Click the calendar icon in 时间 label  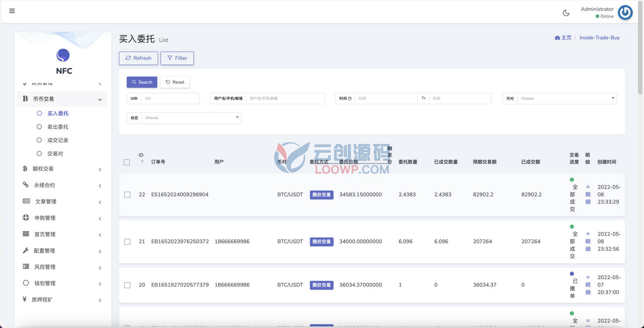pyautogui.click(x=349, y=98)
